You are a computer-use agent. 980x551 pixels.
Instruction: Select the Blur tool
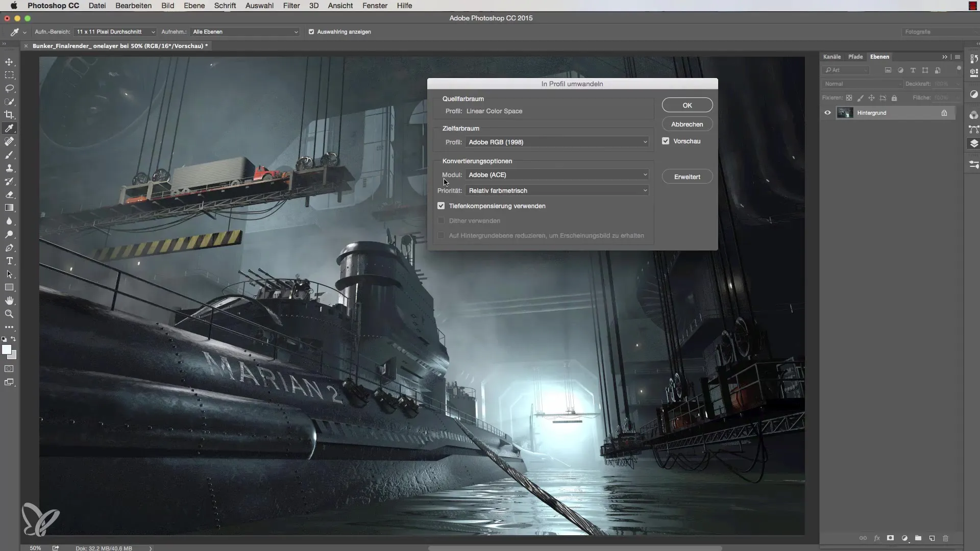pos(9,221)
